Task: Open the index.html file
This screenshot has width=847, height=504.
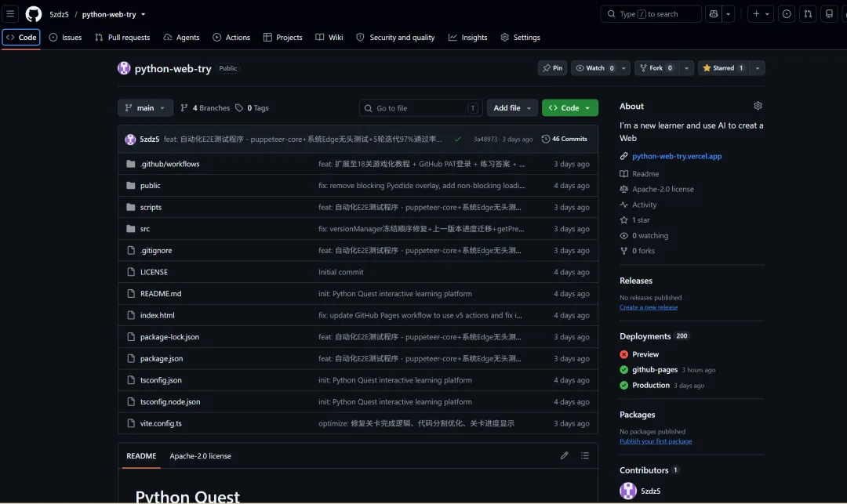Action: point(157,315)
